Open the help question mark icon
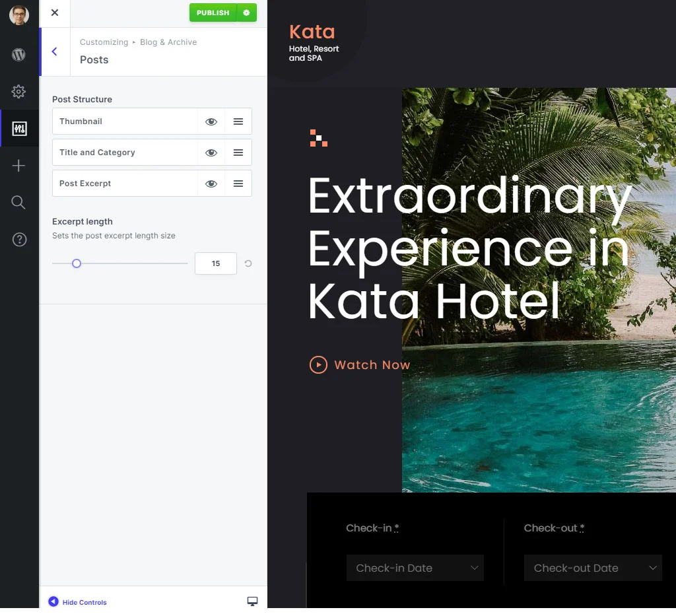The image size is (676, 616). coord(19,239)
